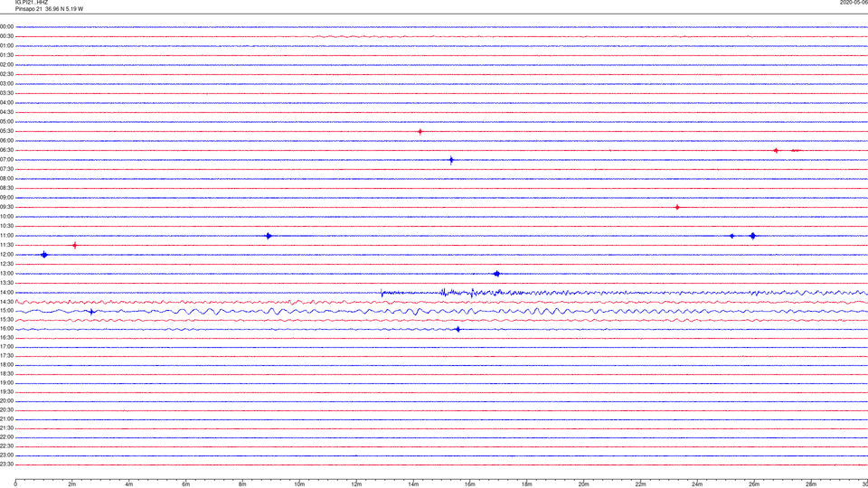Click the station code IG.PI21..HHZ header
The height and width of the screenshot is (488, 868).
pyautogui.click(x=32, y=3)
